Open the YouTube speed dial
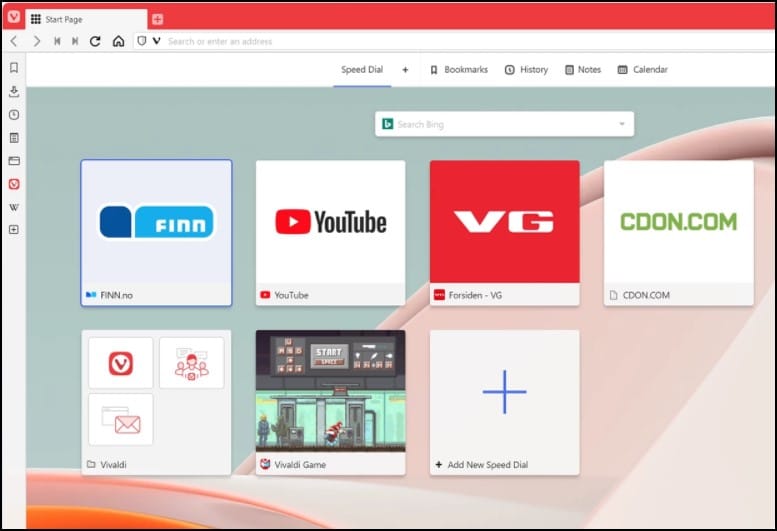Image resolution: width=777 pixels, height=531 pixels. click(x=331, y=233)
